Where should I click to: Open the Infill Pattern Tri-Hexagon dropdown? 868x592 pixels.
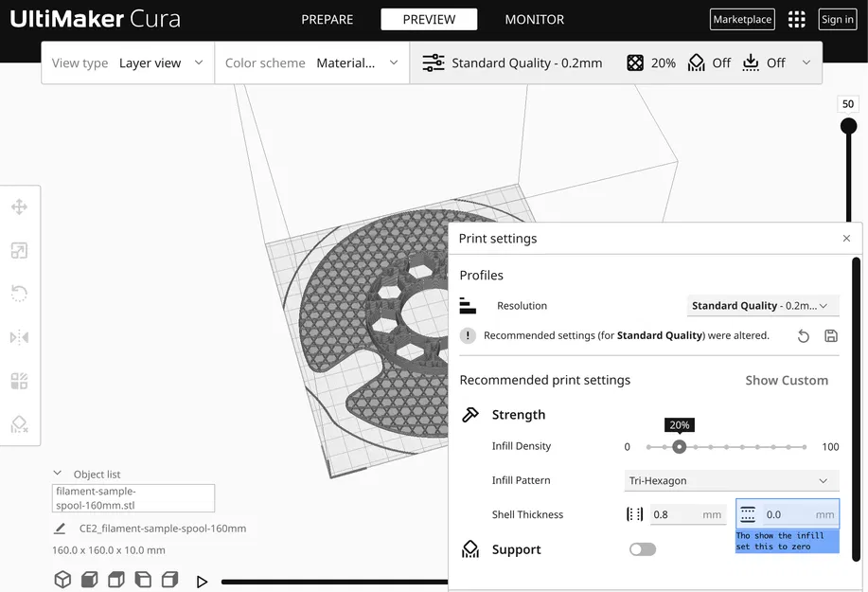click(732, 480)
